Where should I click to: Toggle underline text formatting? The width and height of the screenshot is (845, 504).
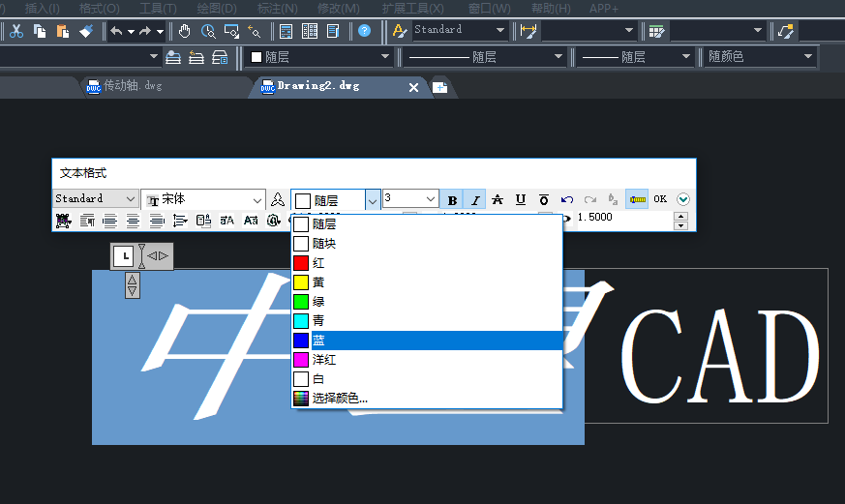(521, 199)
